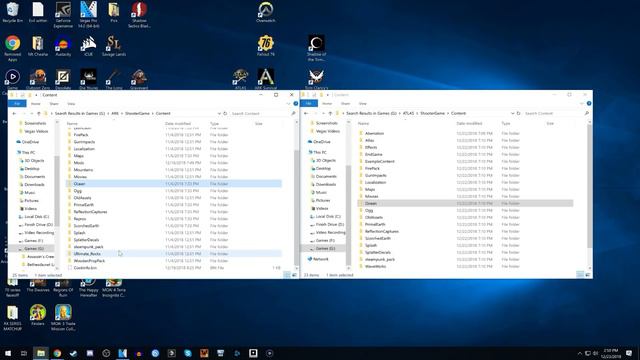The height and width of the screenshot is (360, 640).
Task: Open Share tab in ARK Explorer window
Action: pyautogui.click(x=54, y=104)
